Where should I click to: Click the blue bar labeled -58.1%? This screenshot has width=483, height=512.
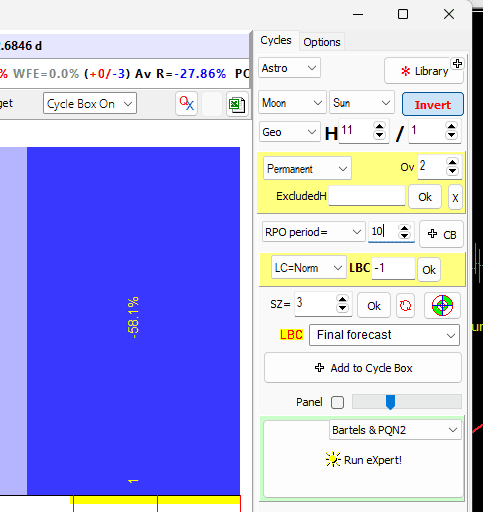(x=133, y=321)
